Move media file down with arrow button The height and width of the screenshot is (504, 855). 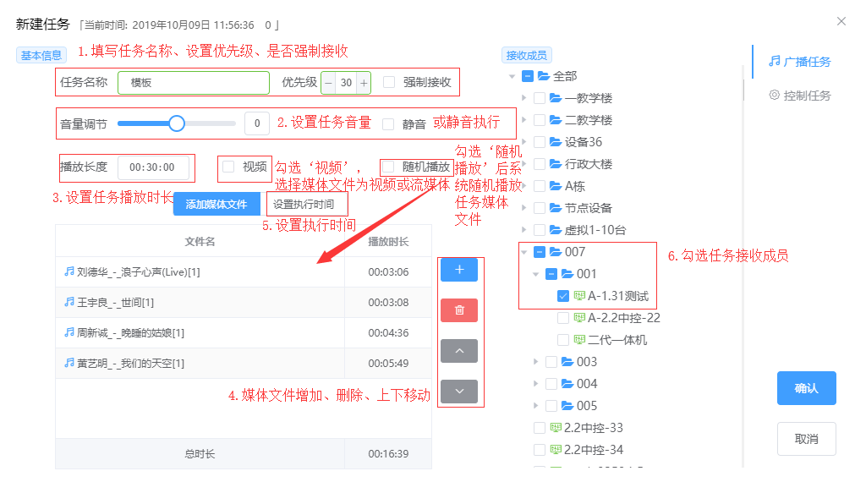click(x=459, y=392)
